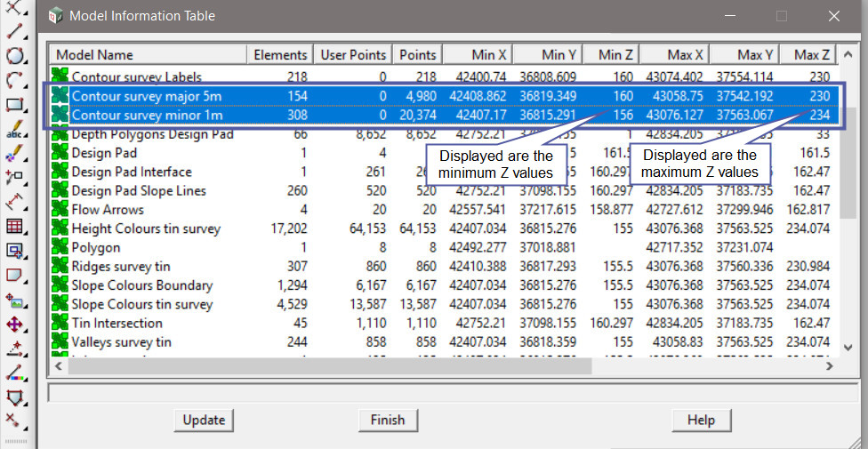Choose the arc tool in left toolbar
The image size is (868, 449).
(14, 81)
